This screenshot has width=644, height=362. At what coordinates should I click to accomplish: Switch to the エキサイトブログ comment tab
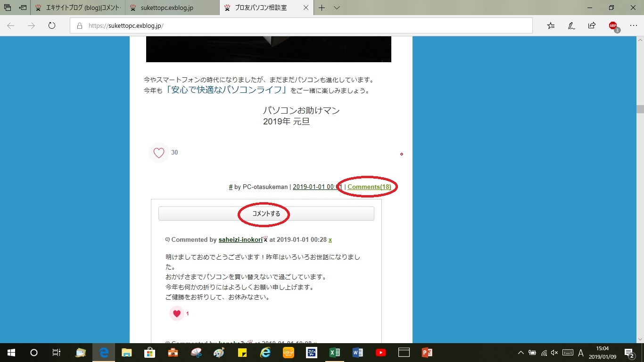(78, 8)
